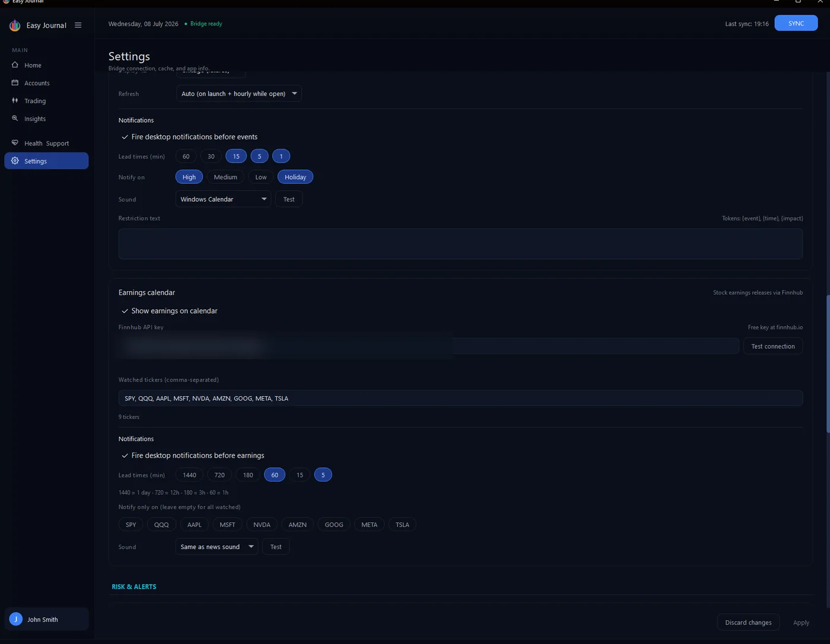Click the John Smith avatar icon

16,619
